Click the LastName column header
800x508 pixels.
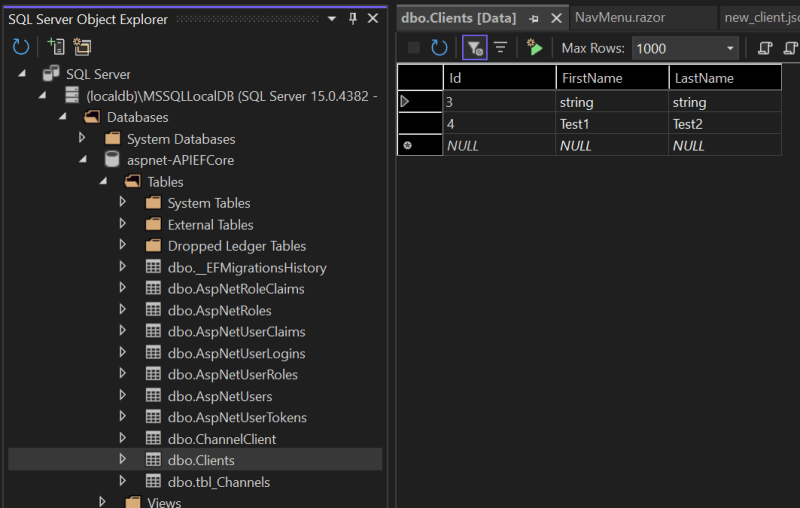pos(725,78)
